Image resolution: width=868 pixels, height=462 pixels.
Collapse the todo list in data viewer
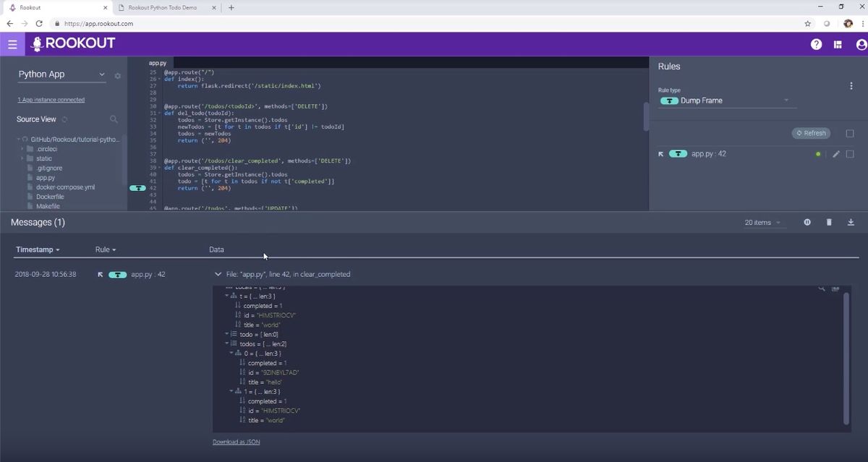pos(226,334)
